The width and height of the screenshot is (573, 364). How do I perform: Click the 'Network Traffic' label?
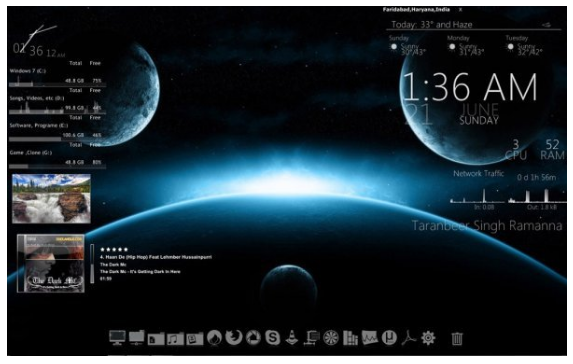coord(478,174)
